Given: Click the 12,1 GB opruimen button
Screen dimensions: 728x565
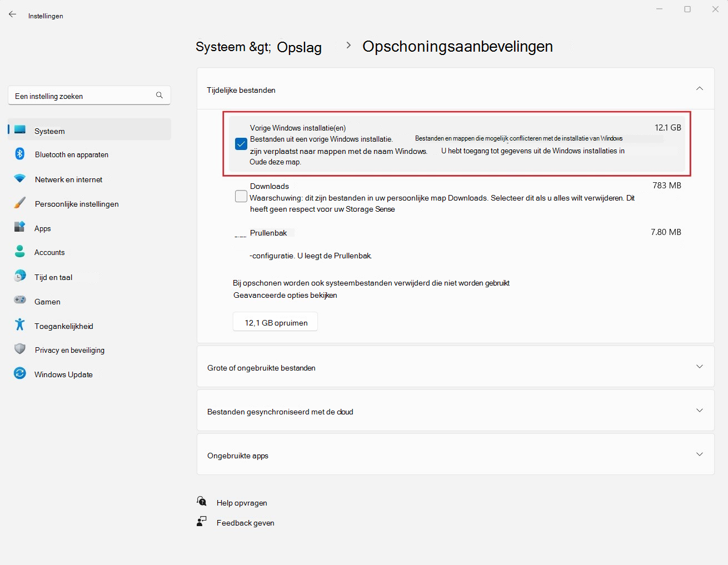Looking at the screenshot, I should coord(275,322).
